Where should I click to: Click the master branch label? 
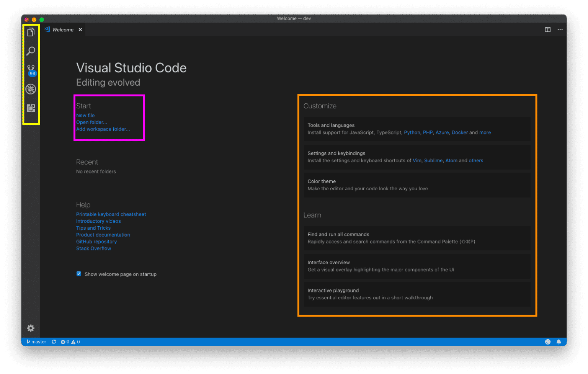point(38,341)
